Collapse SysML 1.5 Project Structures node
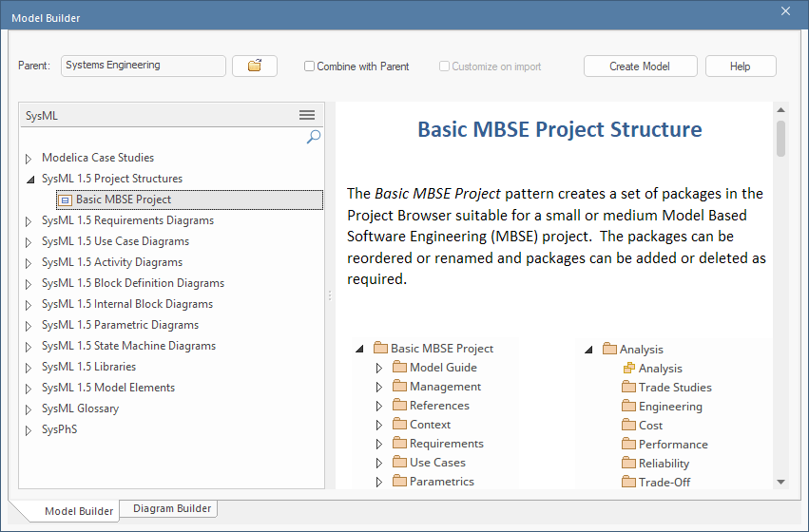This screenshot has width=809, height=532. click(x=29, y=179)
